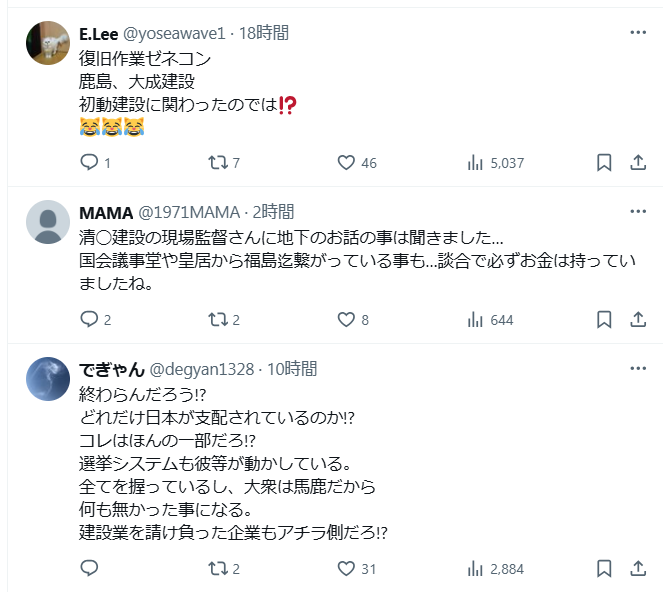Bookmark E.Lee's post

(x=604, y=162)
